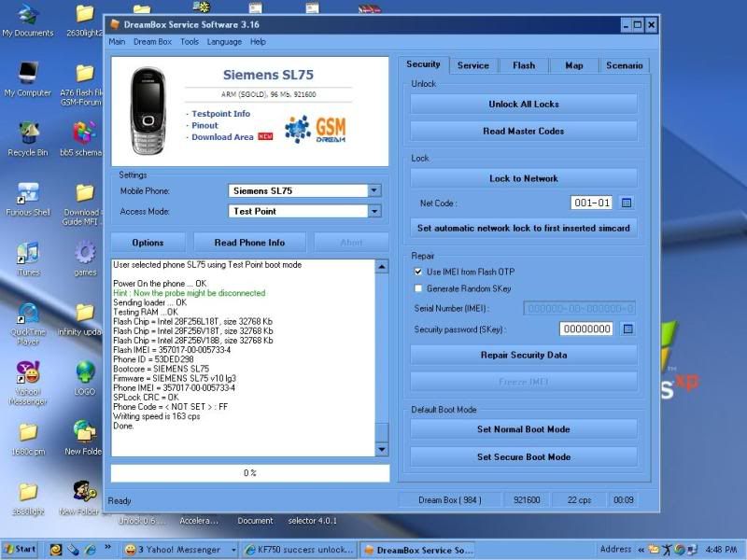Open the Dream Box menu
This screenshot has width=747, height=560.
click(152, 41)
